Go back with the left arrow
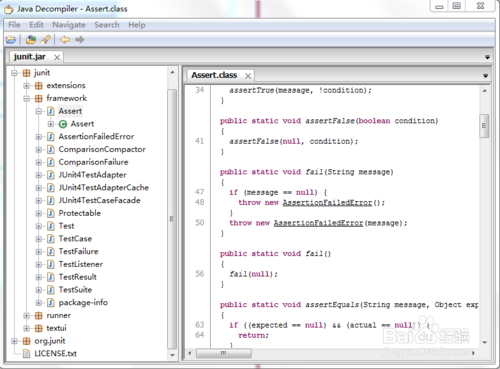500x369 pixels. 65,40
